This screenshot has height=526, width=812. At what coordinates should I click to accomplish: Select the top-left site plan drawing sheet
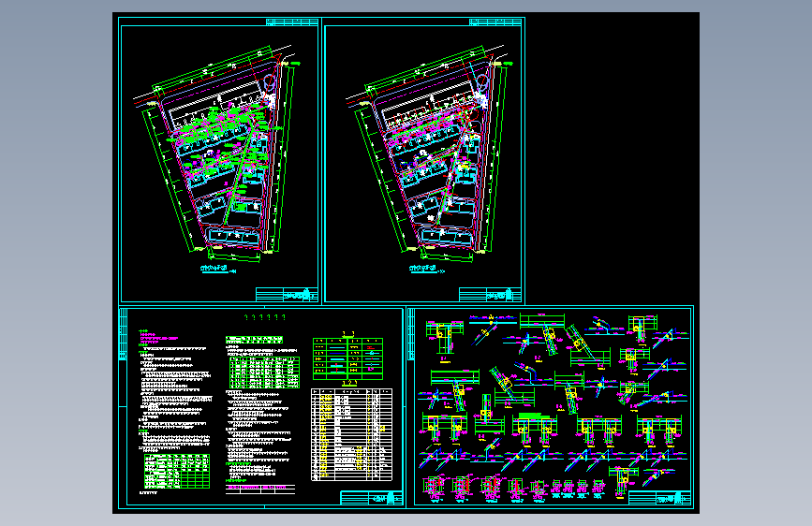219,160
